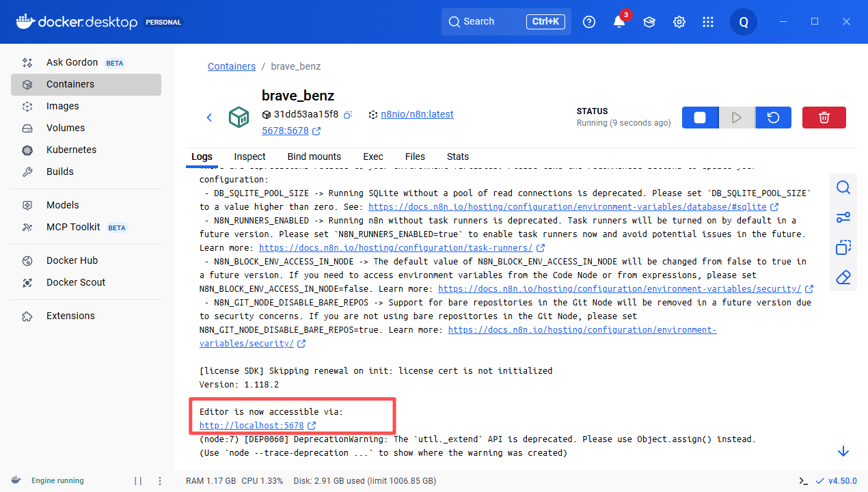The image size is (868, 492).
Task: Open the terminal icon in status bar
Action: (804, 480)
